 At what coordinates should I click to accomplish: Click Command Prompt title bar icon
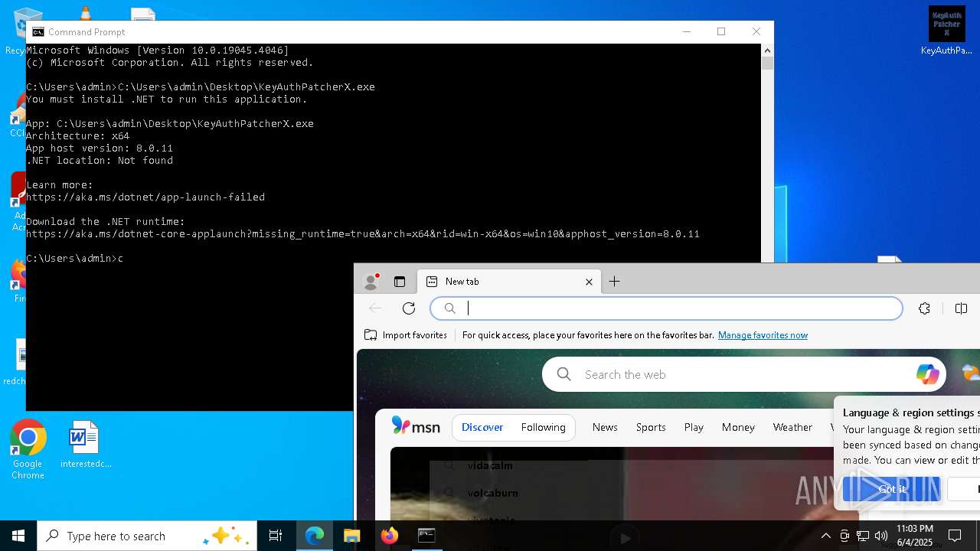[x=38, y=31]
